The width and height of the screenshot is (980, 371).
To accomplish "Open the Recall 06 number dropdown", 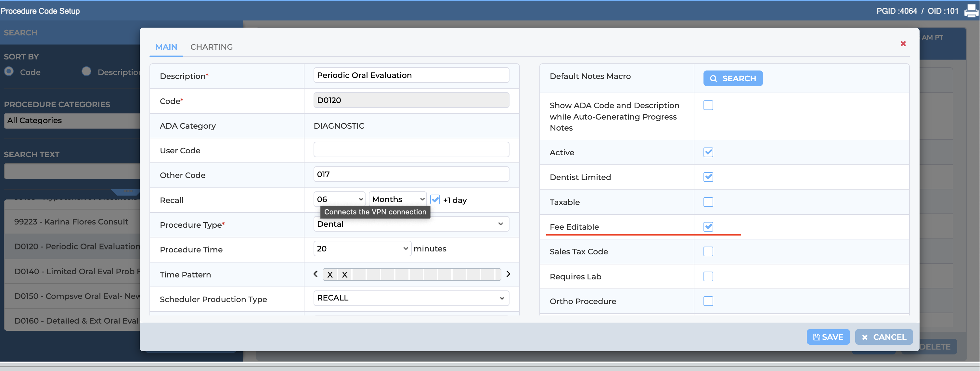I will [x=339, y=199].
